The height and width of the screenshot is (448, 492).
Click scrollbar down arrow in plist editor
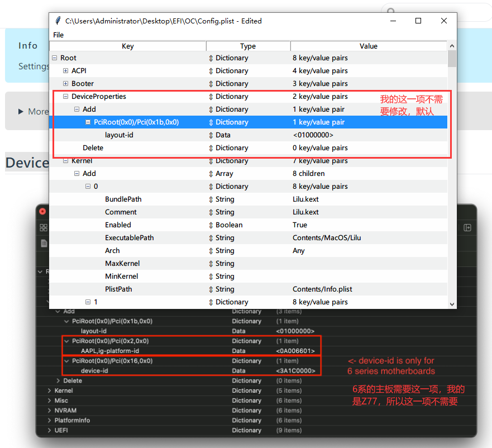point(452,304)
